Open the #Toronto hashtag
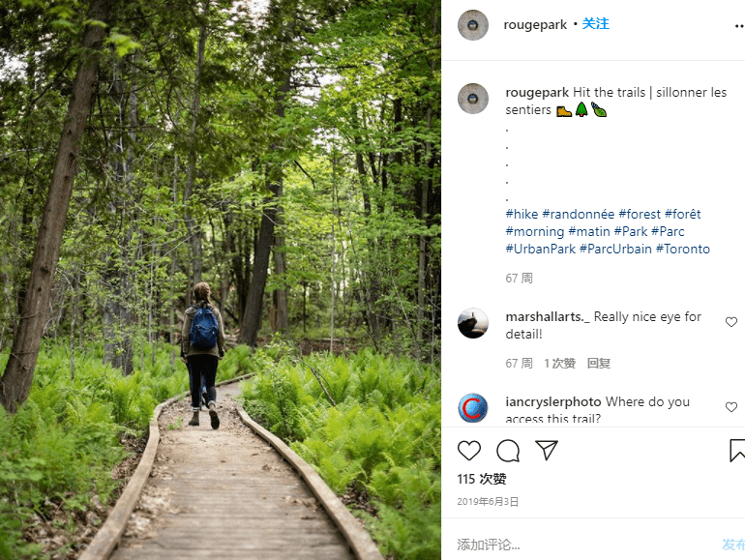 tap(683, 249)
